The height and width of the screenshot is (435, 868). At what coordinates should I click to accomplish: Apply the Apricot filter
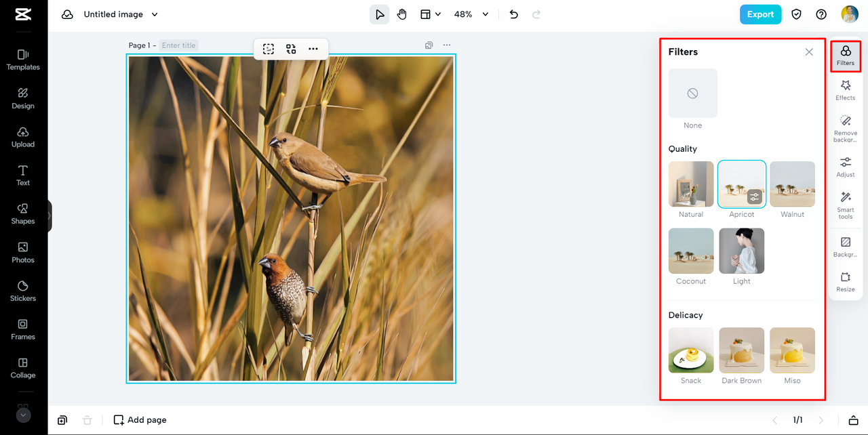[x=742, y=184]
